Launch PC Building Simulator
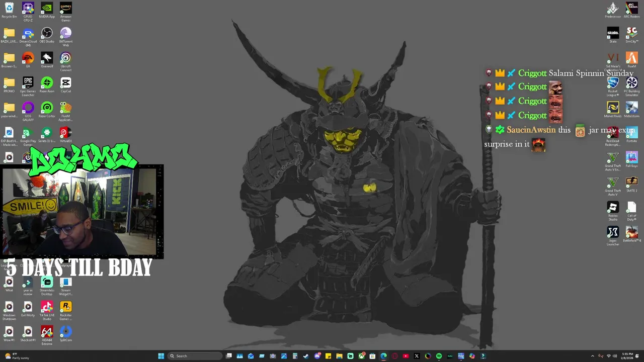Screen dimensions: 644x362 pyautogui.click(x=631, y=86)
